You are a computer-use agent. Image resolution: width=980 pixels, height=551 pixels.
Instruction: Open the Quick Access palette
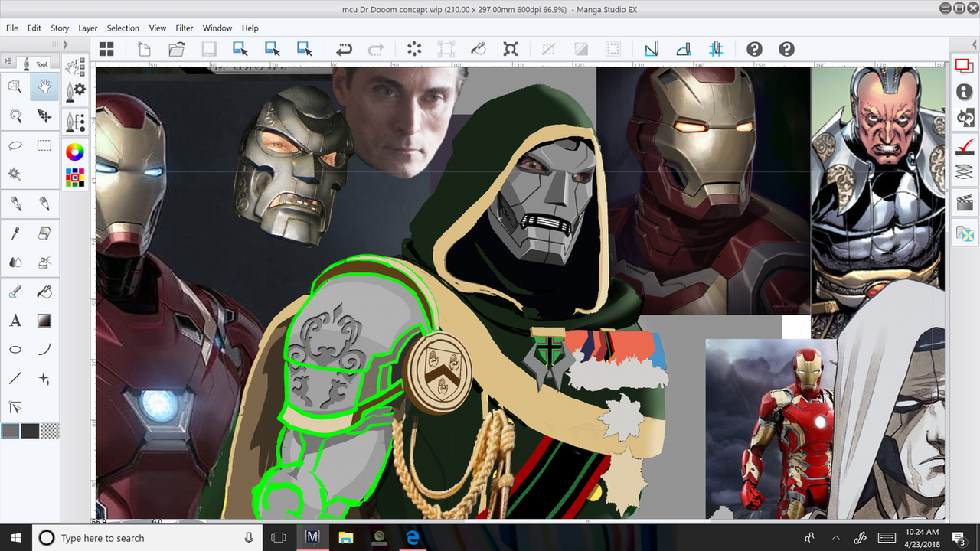click(x=965, y=67)
